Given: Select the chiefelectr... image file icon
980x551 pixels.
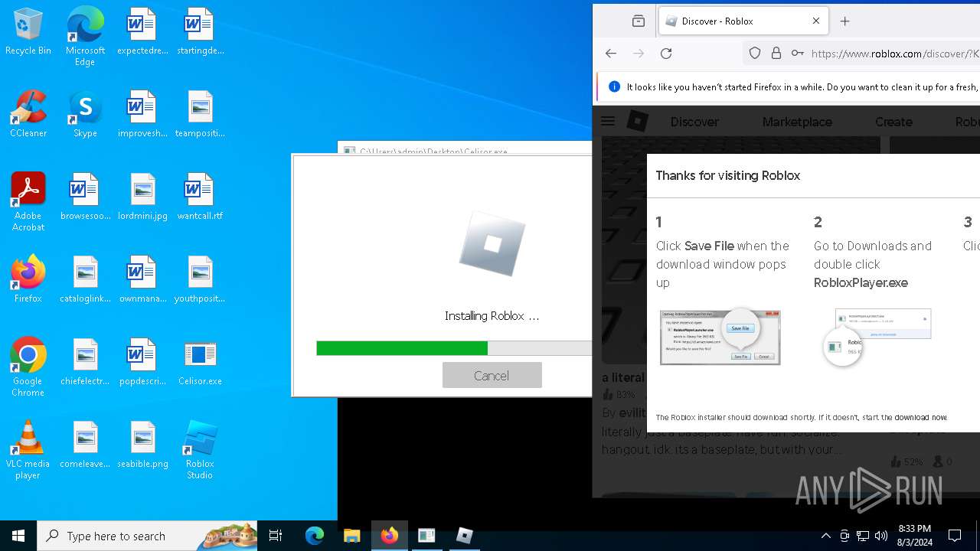Looking at the screenshot, I should [x=85, y=363].
